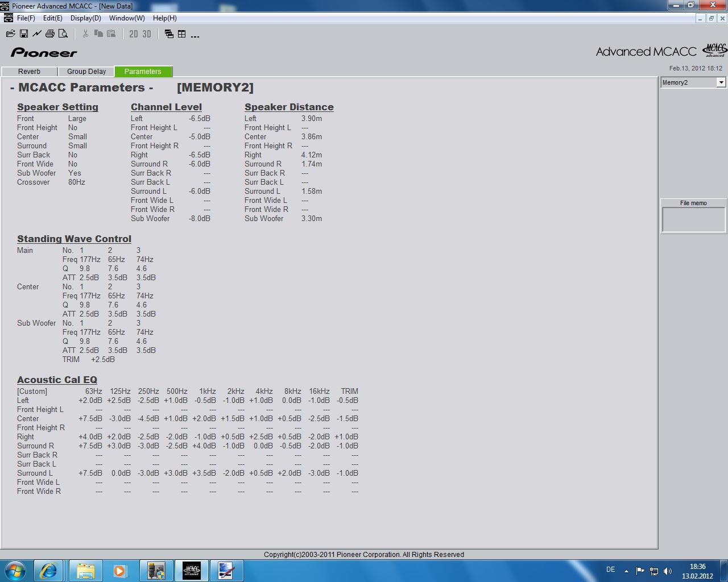Viewport: 728px width, 582px height.
Task: Click the Acoustic Cal EQ heading
Action: (x=57, y=380)
